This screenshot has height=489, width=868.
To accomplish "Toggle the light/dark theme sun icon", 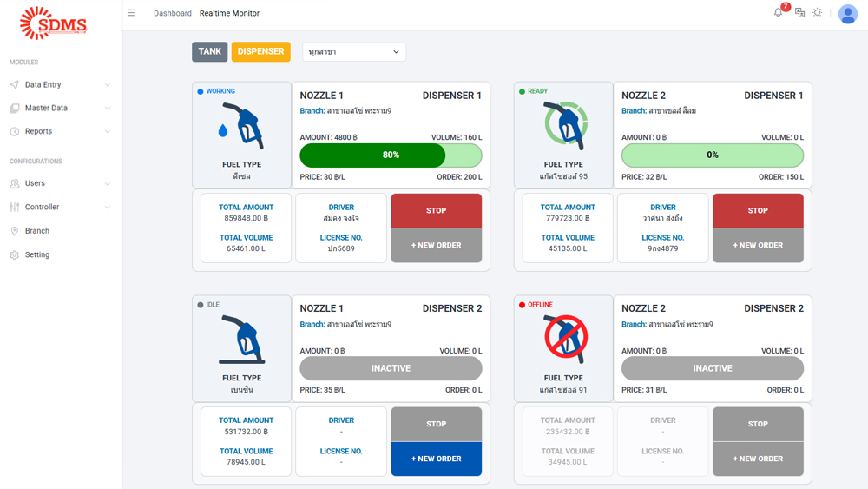I will 818,13.
